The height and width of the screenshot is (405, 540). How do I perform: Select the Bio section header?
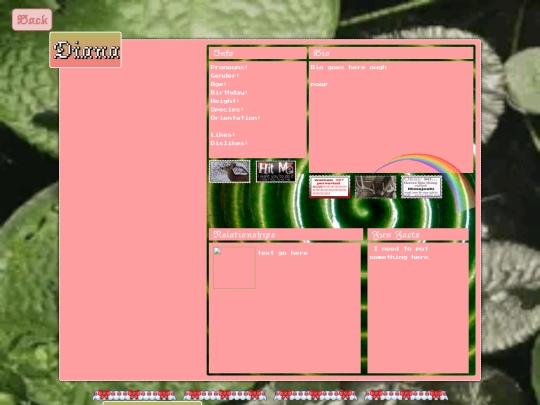(391, 53)
